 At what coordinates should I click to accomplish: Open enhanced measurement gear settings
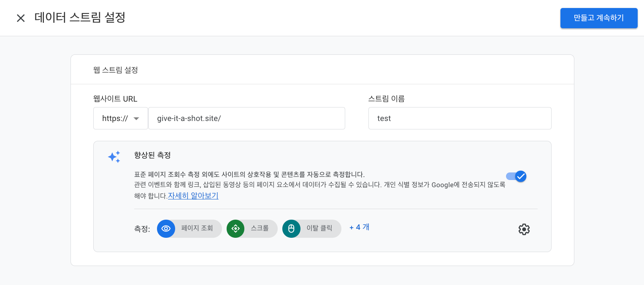(x=524, y=229)
